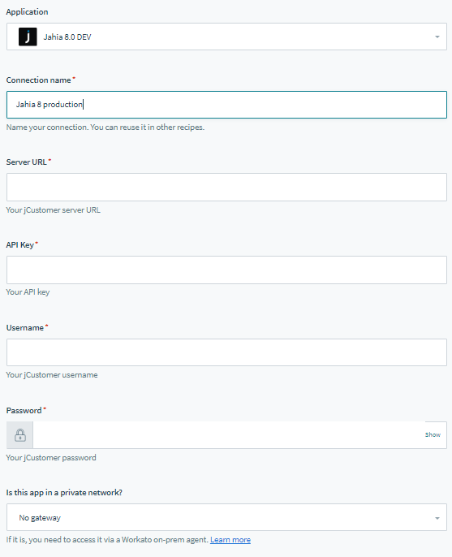Viewport: 452px width, 557px height.
Task: Click into the Server URL field
Action: (x=226, y=187)
